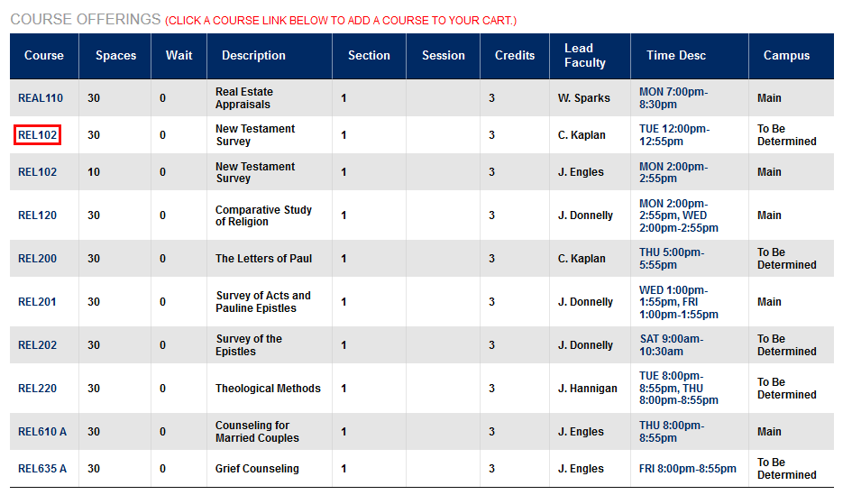Click the Theological Methods description
Image resolution: width=843 pixels, height=504 pixels.
pos(268,389)
